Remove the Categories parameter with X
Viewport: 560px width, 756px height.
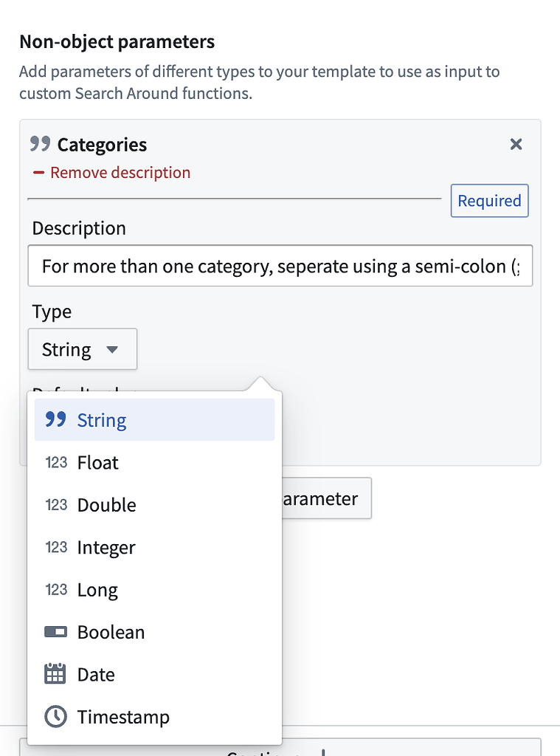[516, 144]
